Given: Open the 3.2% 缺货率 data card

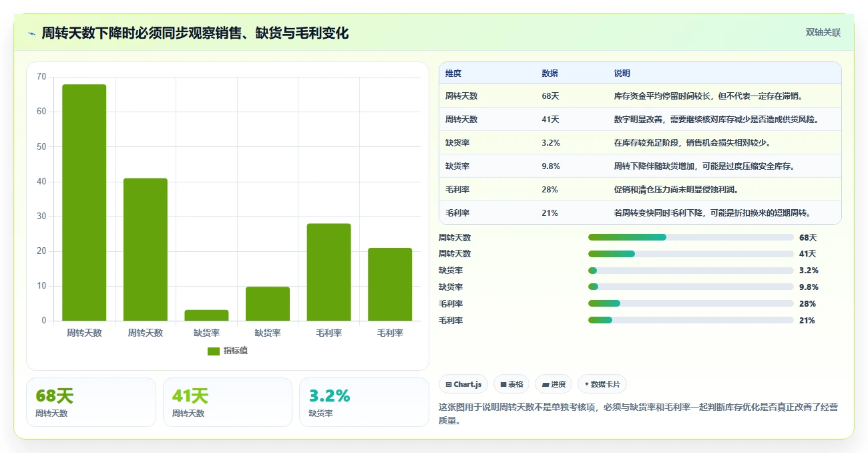Looking at the screenshot, I should [x=364, y=402].
